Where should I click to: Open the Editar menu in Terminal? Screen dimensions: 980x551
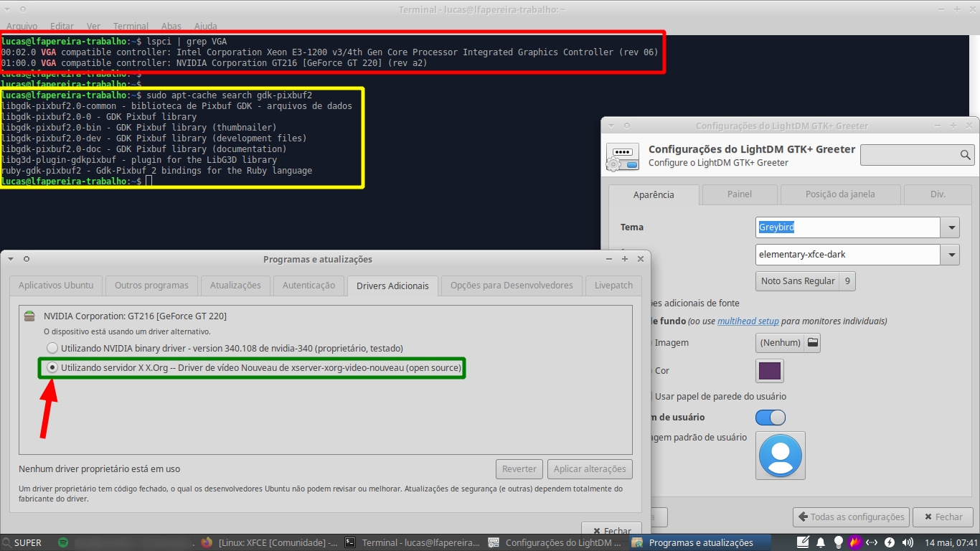coord(62,27)
